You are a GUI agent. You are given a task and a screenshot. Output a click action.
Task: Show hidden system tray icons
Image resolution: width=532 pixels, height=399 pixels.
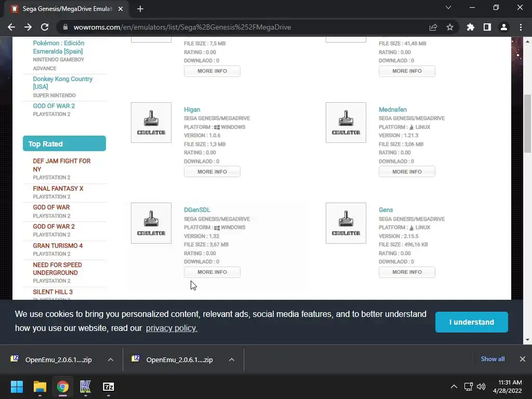click(x=454, y=387)
